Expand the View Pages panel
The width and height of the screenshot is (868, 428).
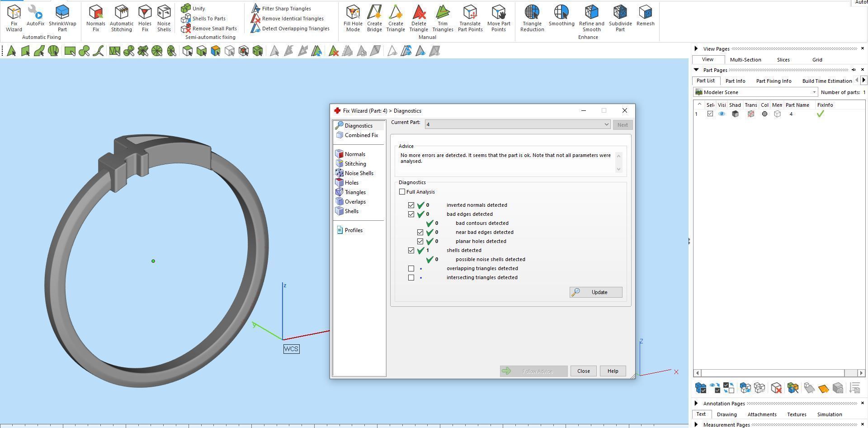pos(696,48)
